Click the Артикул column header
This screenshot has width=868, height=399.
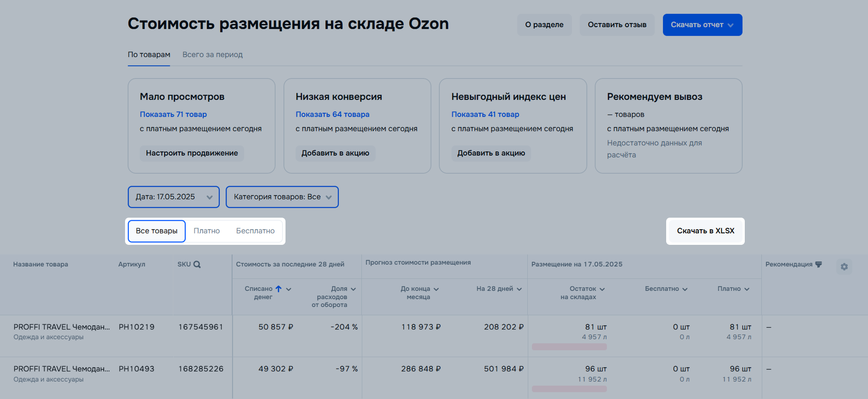(131, 264)
